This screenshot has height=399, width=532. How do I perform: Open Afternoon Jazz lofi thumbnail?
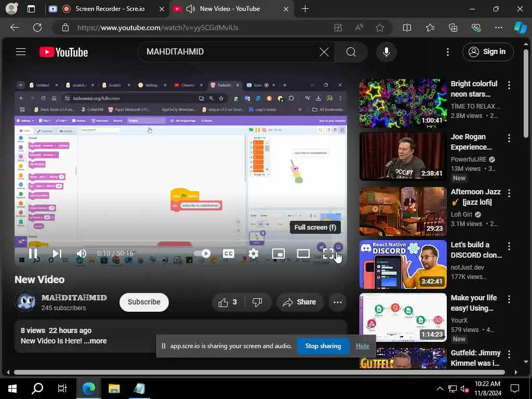click(403, 211)
